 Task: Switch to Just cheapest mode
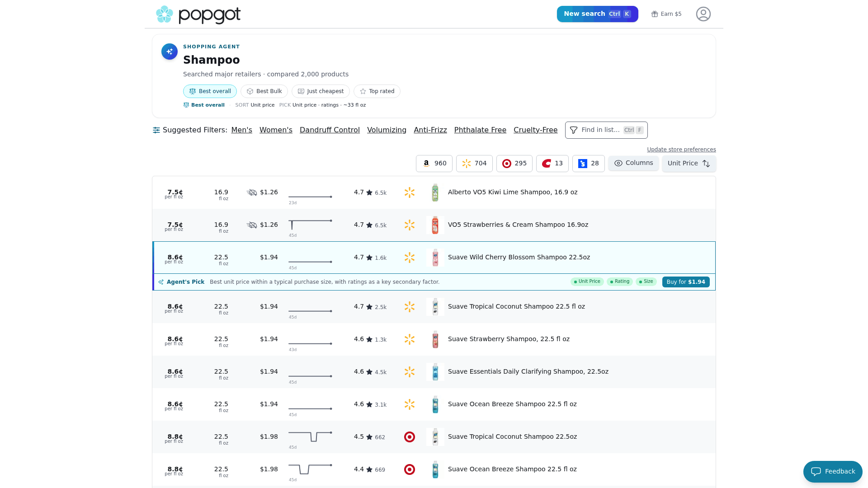coord(321,91)
